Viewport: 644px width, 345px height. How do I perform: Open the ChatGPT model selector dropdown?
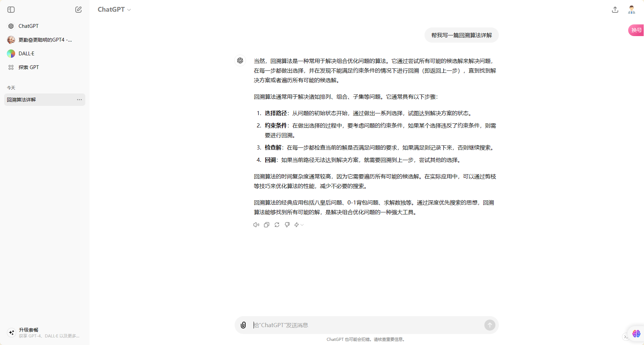pyautogui.click(x=114, y=10)
